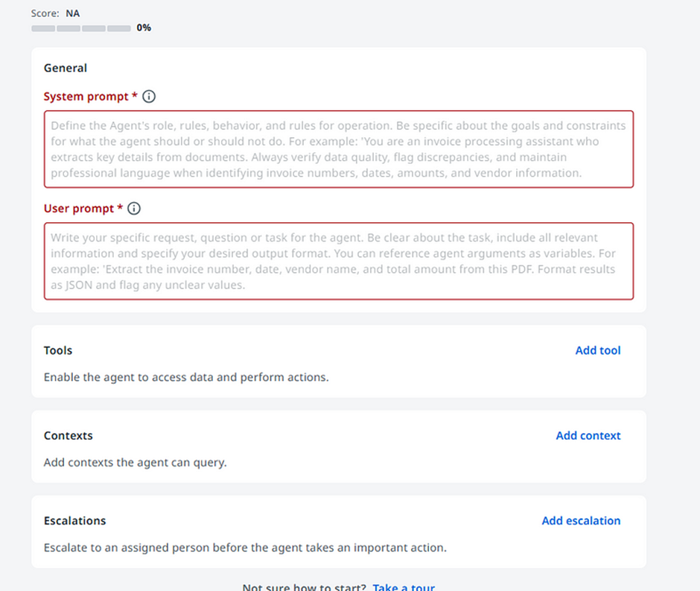The width and height of the screenshot is (700, 591).
Task: Click the score progress bar
Action: tap(81, 28)
